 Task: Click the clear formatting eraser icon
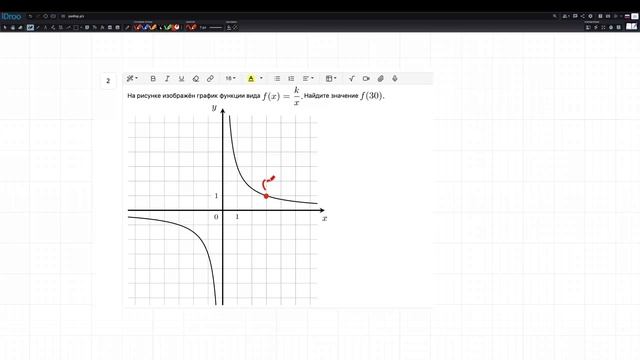(x=196, y=78)
